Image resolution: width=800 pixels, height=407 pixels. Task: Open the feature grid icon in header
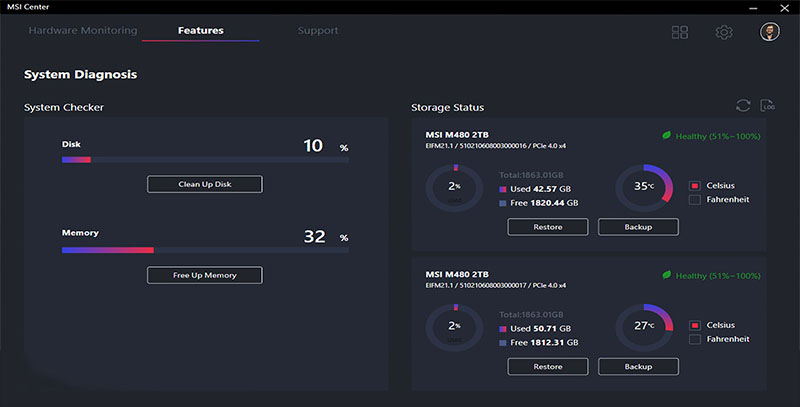point(680,32)
